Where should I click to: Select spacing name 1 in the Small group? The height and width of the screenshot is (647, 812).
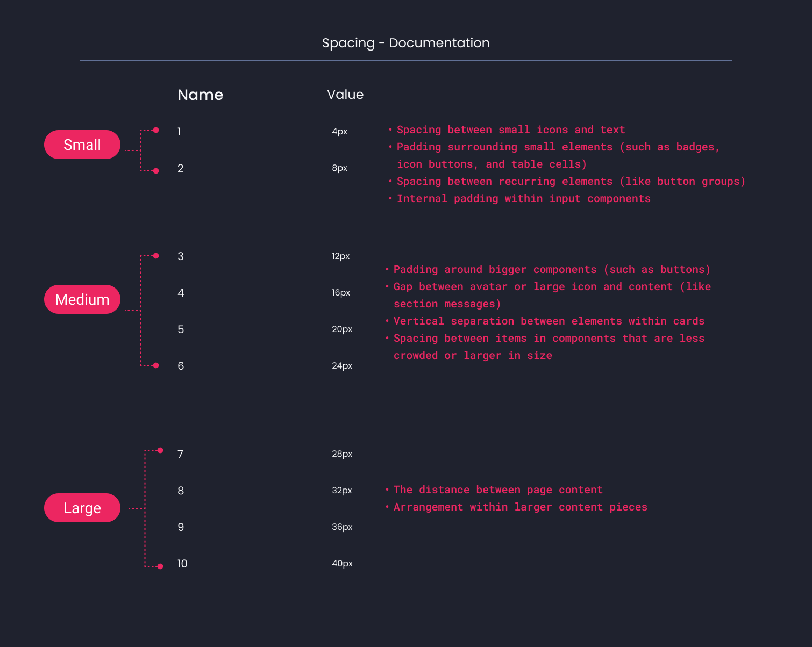point(179,132)
